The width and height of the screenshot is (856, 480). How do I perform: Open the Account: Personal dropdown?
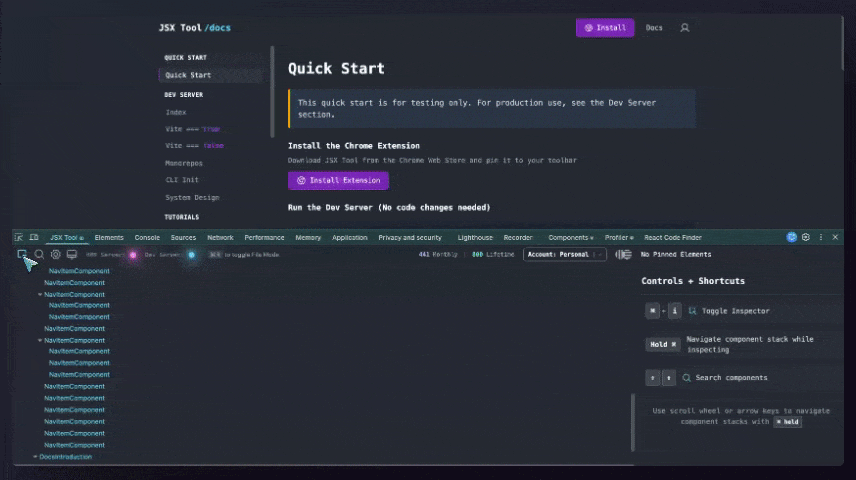tap(565, 255)
